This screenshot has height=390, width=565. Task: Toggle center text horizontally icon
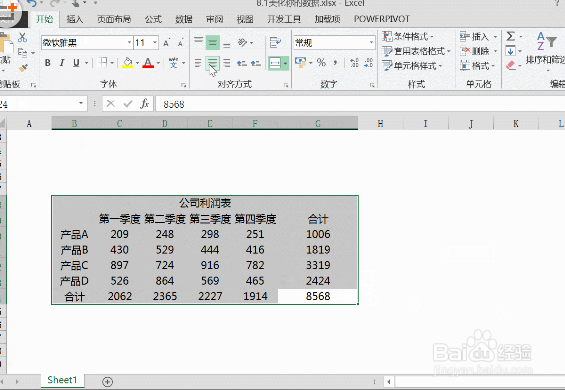(213, 63)
